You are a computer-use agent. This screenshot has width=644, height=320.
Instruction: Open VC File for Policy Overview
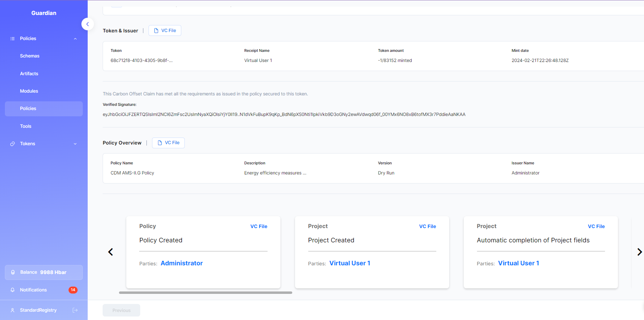coord(168,143)
